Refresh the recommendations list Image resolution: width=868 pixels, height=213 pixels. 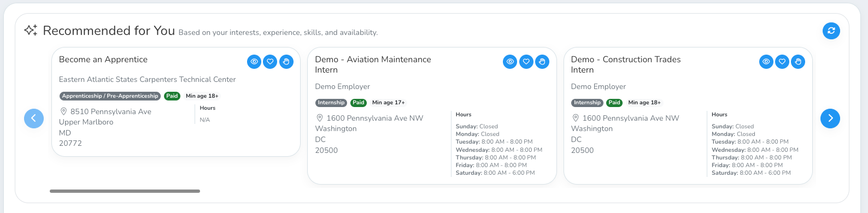[x=831, y=31]
